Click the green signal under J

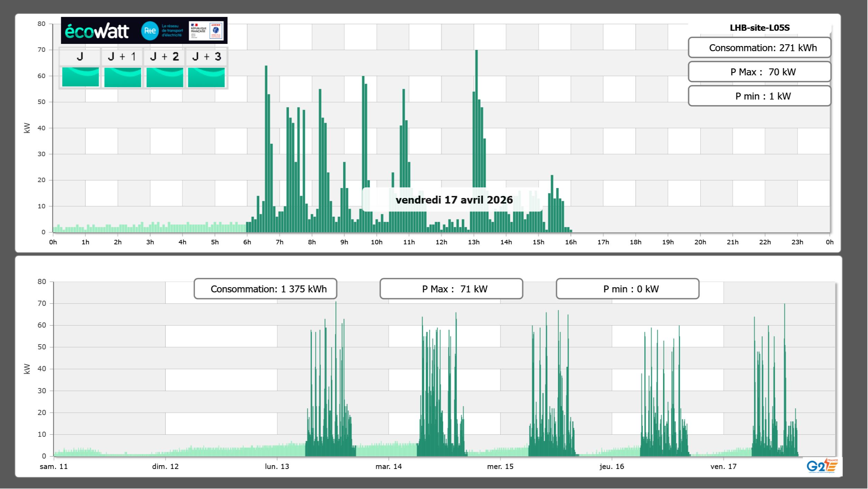pos(80,77)
